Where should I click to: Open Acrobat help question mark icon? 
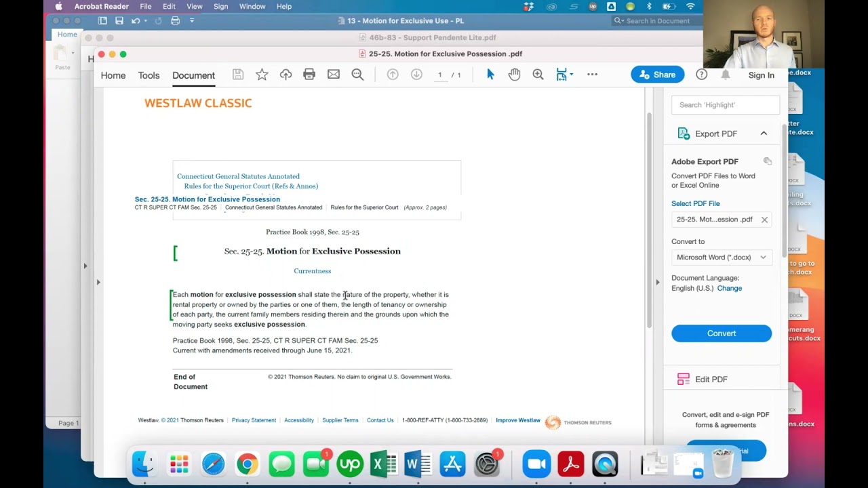(702, 75)
